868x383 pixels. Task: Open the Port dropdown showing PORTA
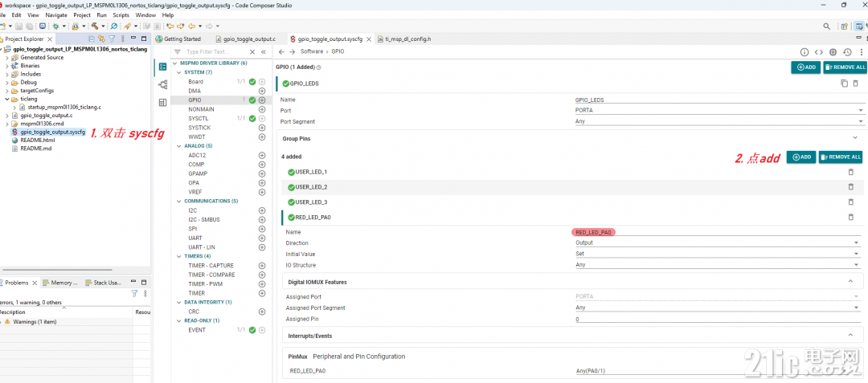(x=719, y=111)
